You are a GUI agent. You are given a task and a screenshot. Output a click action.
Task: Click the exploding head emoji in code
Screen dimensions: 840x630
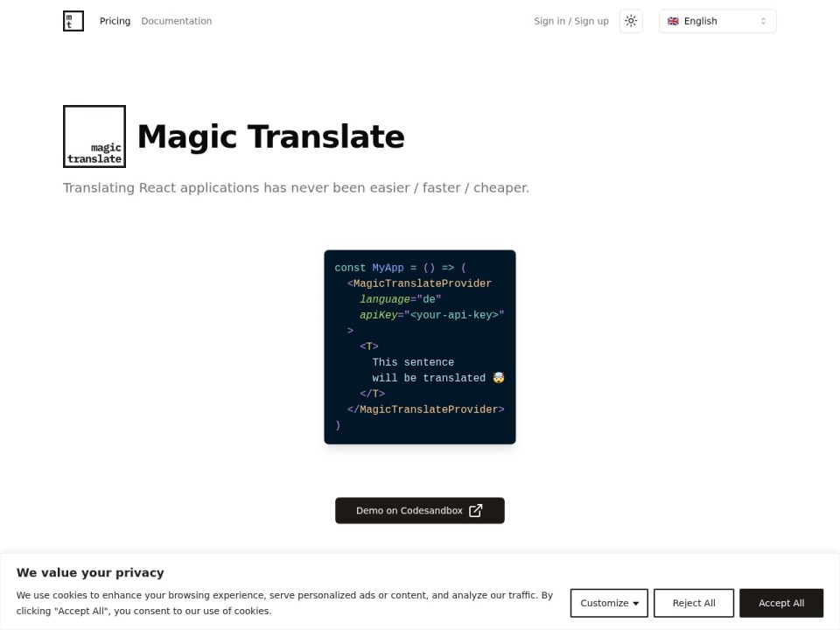coord(498,378)
